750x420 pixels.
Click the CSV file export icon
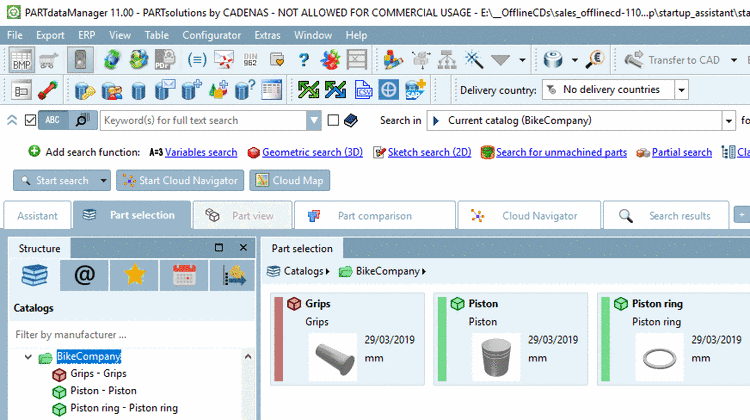pyautogui.click(x=363, y=89)
